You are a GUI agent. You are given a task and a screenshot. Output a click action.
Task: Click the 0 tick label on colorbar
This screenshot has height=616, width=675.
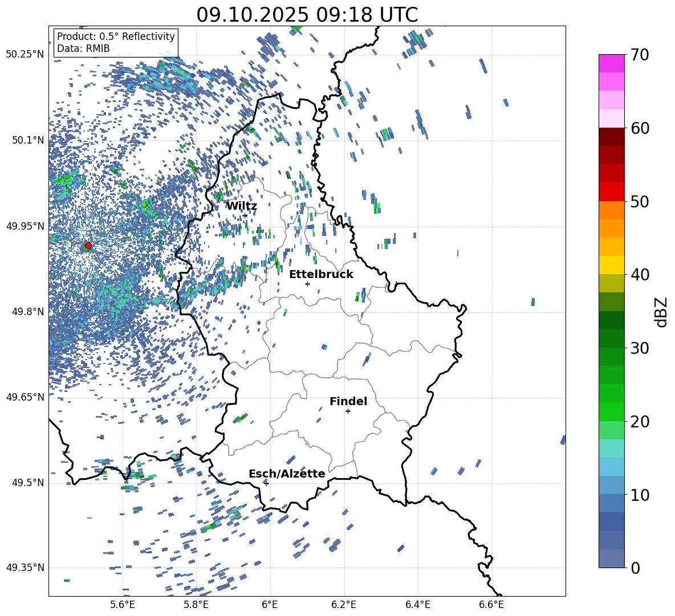pyautogui.click(x=636, y=568)
